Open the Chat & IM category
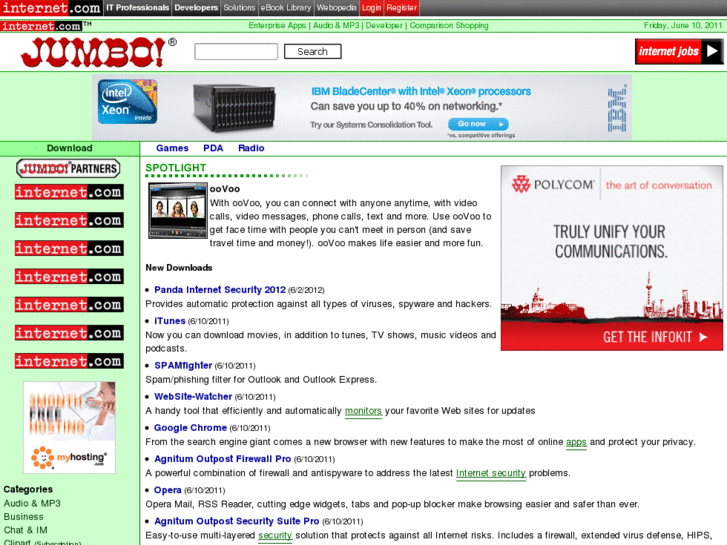This screenshot has width=727, height=545. (x=26, y=530)
